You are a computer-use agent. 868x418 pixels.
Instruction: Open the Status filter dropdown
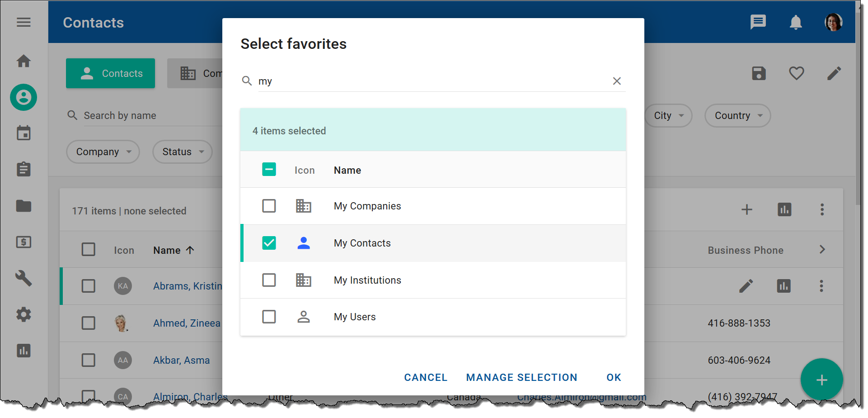[x=182, y=152]
